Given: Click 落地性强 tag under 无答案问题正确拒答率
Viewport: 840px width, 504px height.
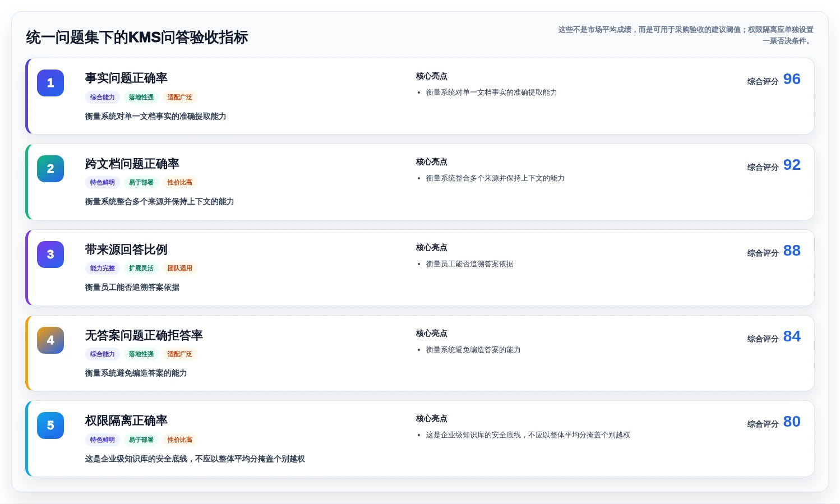Looking at the screenshot, I should point(141,354).
